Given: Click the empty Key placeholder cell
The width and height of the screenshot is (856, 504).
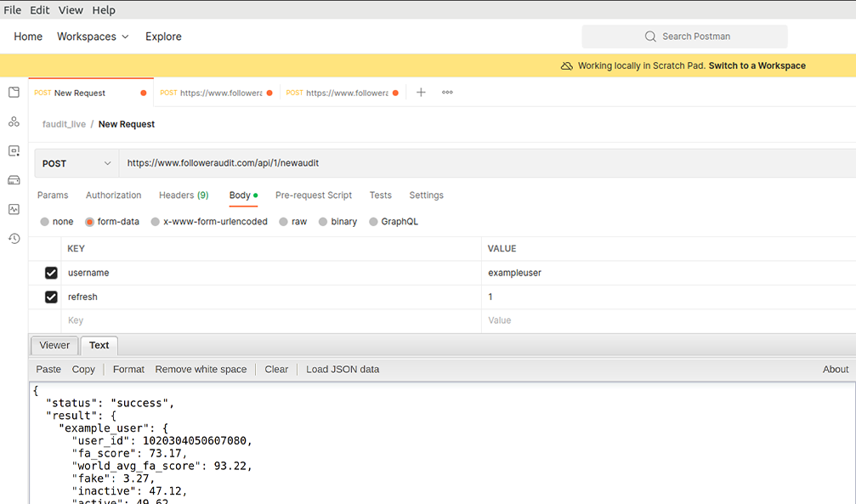Looking at the screenshot, I should pos(271,321).
